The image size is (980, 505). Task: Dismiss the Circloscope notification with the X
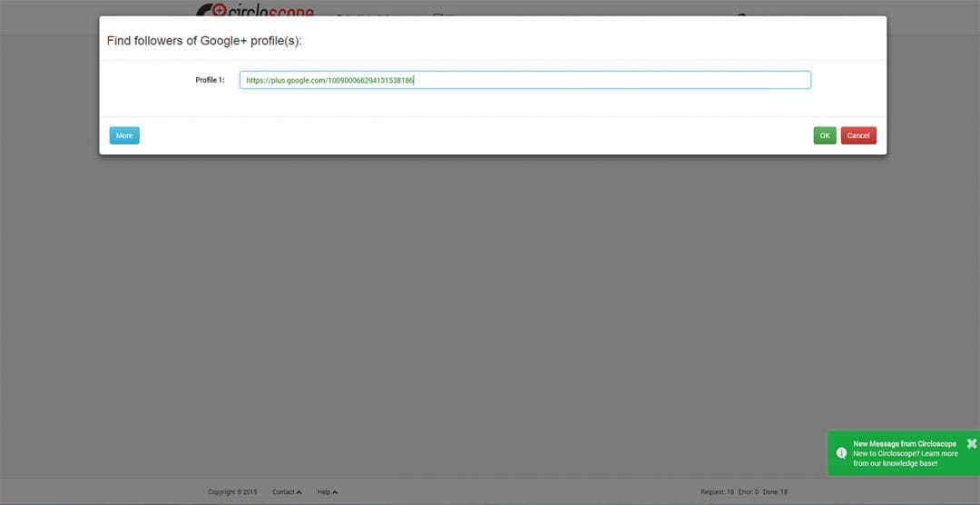[x=972, y=443]
